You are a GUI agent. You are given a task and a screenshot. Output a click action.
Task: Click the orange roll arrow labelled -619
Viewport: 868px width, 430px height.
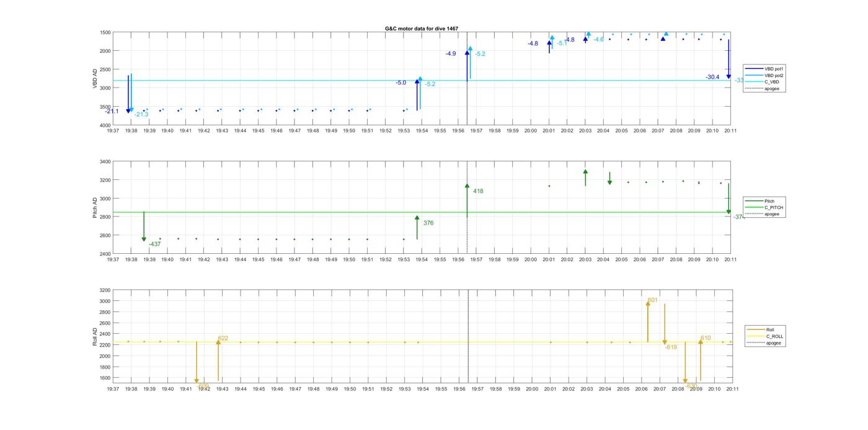[665, 324]
